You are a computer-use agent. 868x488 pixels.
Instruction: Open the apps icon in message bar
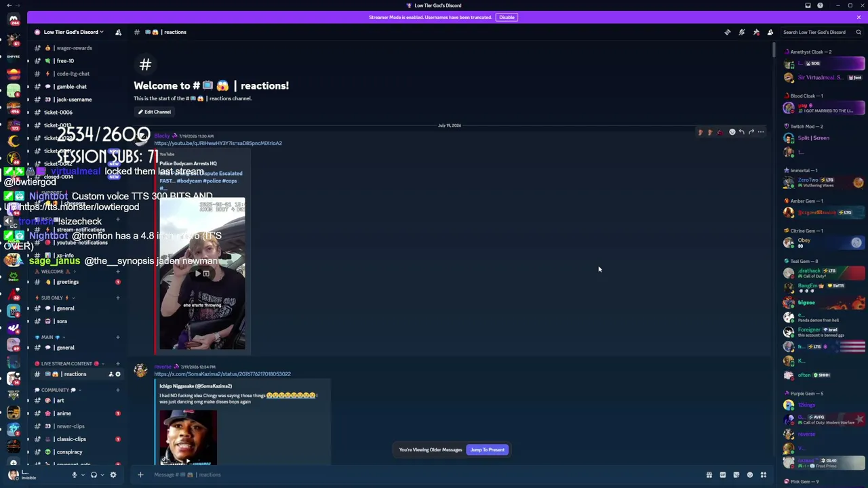tap(764, 475)
